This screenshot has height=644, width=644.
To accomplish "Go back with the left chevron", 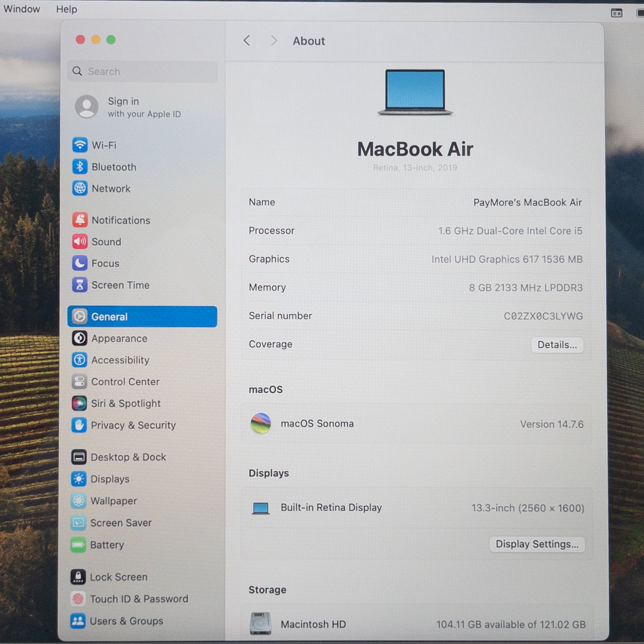I will 247,40.
